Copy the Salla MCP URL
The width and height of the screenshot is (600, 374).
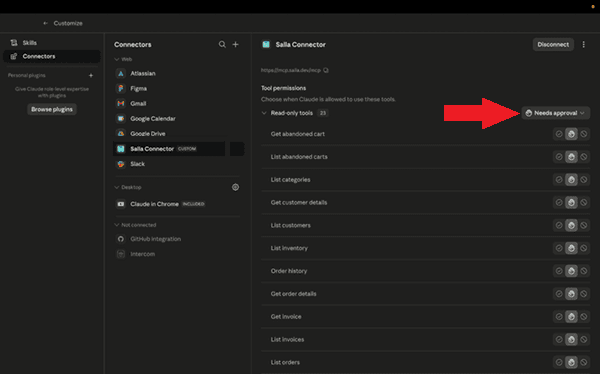[x=326, y=70]
